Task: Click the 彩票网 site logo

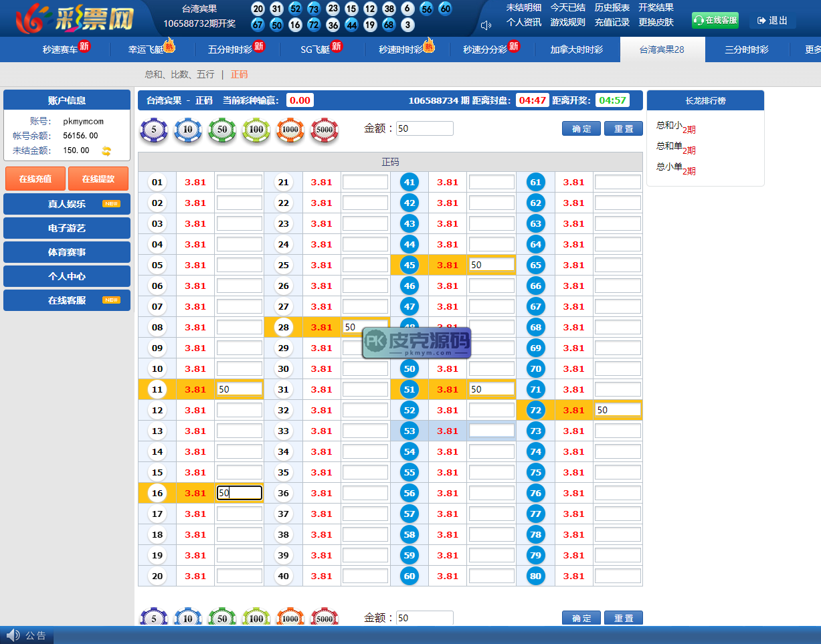Action: coord(75,19)
